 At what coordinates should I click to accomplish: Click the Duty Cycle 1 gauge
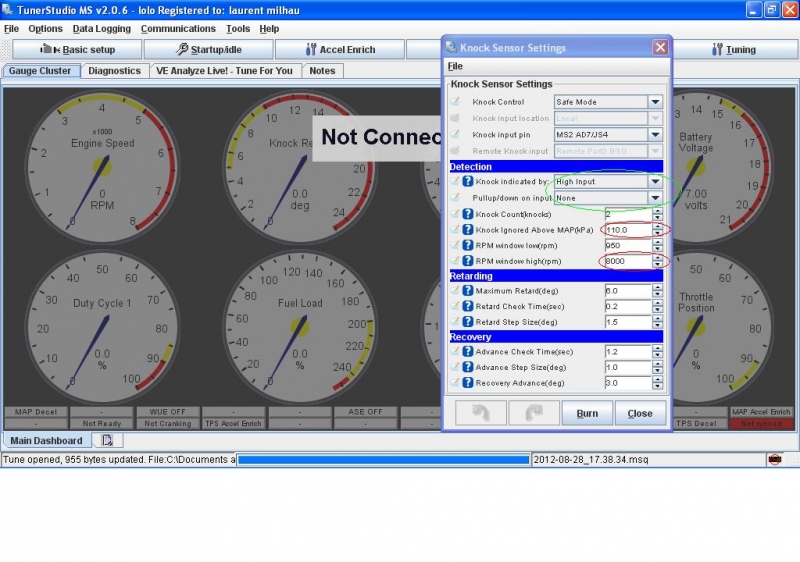(102, 327)
